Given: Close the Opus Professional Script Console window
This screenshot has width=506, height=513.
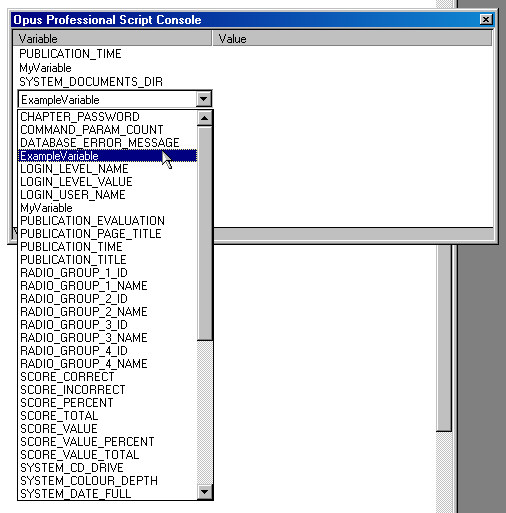Looking at the screenshot, I should (x=486, y=20).
